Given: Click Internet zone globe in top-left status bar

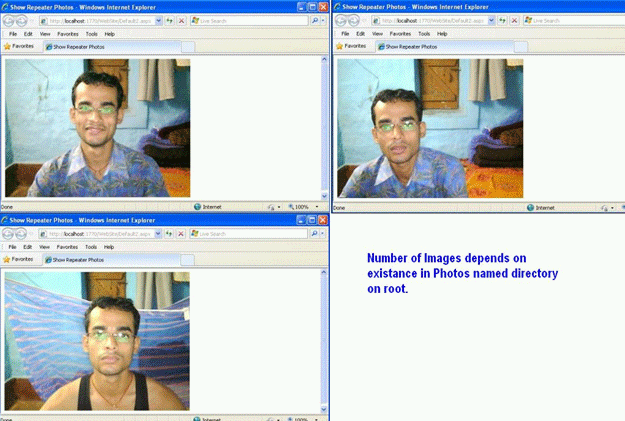Looking at the screenshot, I should [197, 207].
